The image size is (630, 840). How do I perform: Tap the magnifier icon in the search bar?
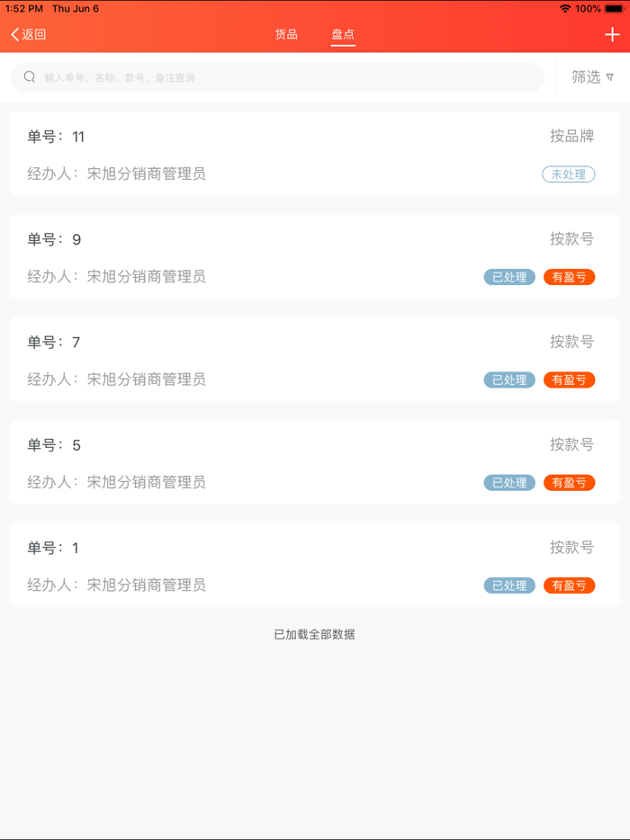[30, 77]
